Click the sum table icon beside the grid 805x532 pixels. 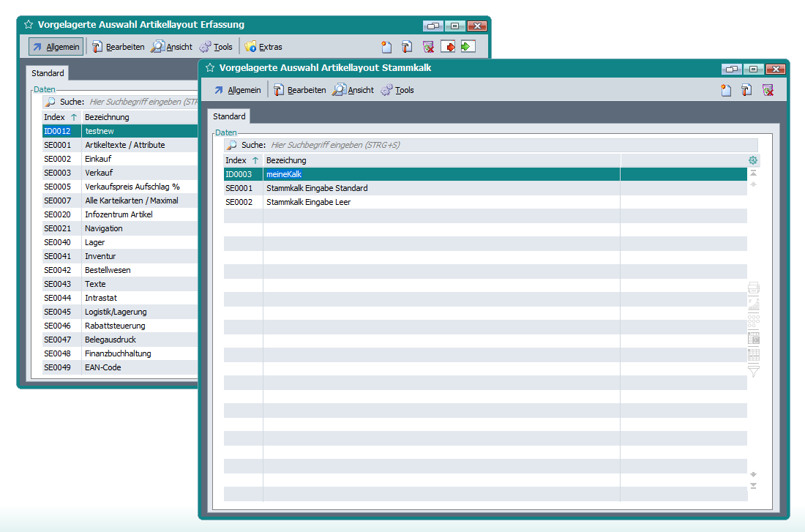[x=754, y=338]
